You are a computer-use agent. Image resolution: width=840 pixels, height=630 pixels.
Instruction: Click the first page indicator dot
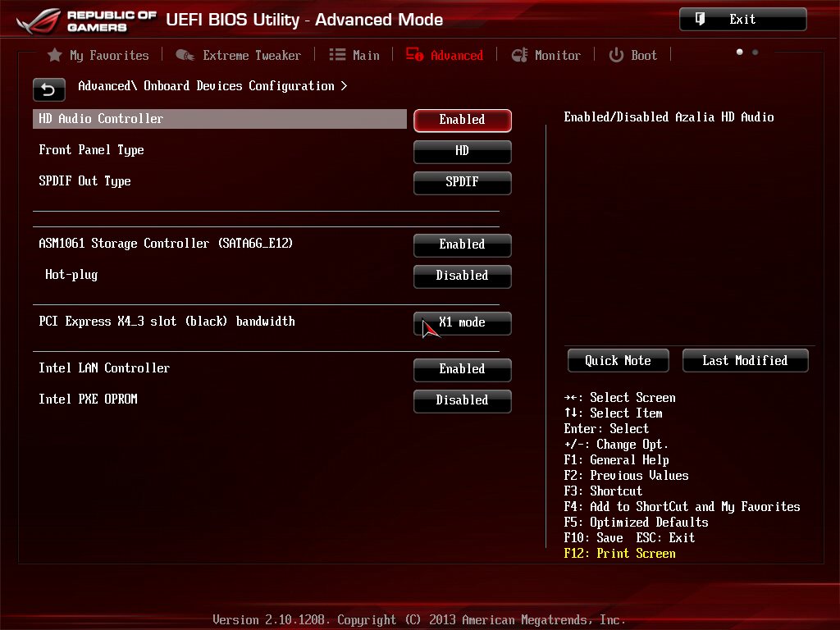click(x=740, y=52)
